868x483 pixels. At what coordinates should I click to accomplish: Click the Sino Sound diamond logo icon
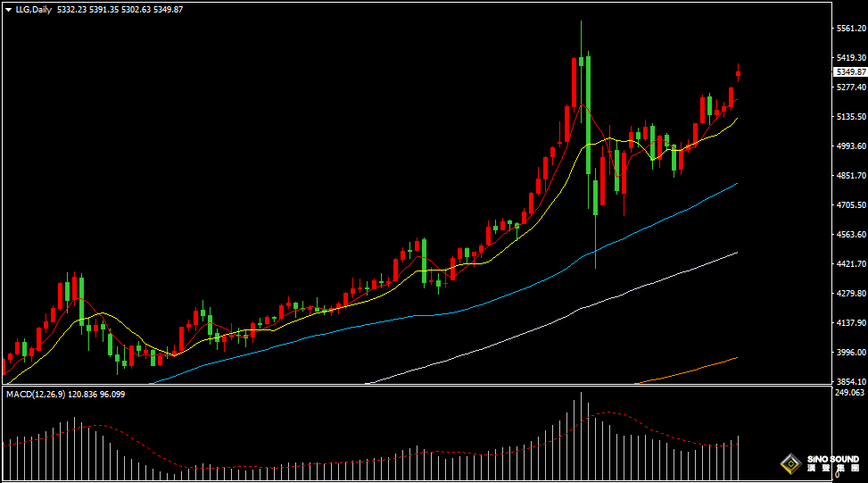point(791,463)
